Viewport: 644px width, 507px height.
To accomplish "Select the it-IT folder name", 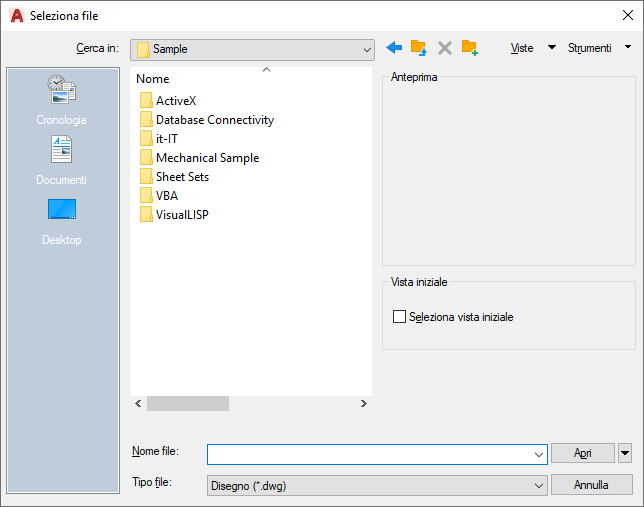I will (167, 138).
